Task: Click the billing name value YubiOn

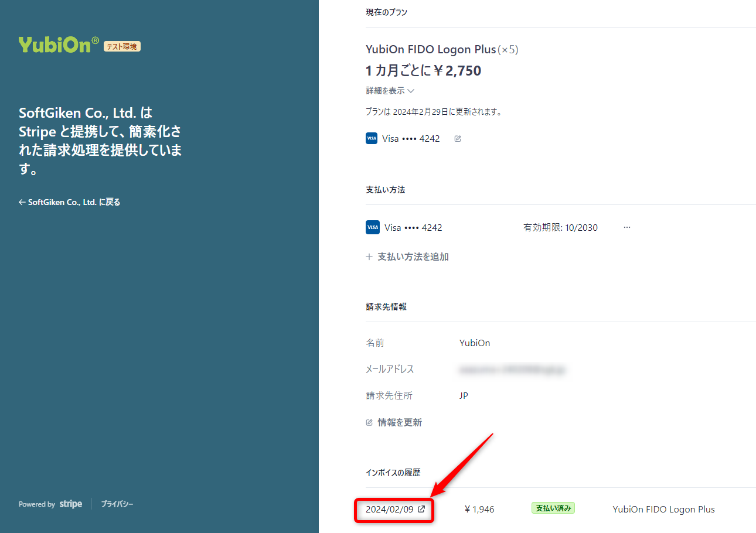Action: pos(475,343)
